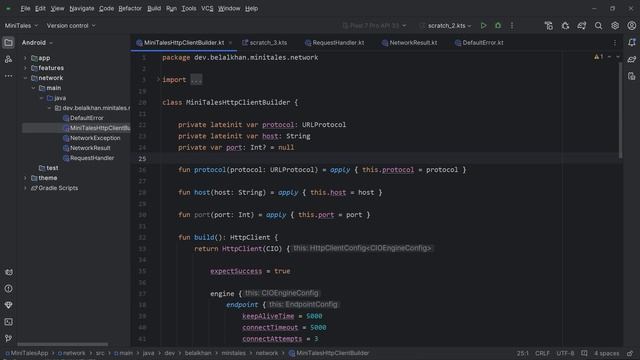The image size is (640, 360).
Task: Click the Debug bug icon
Action: coord(498,26)
